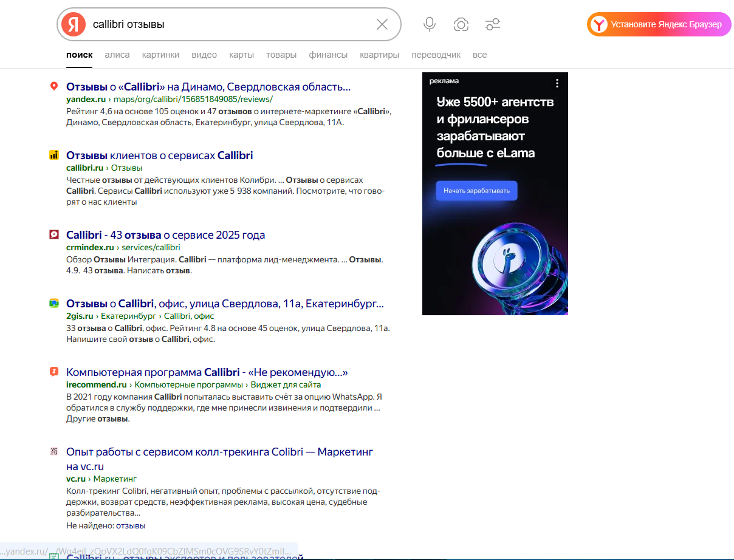Open the ad's three-dot options menu
Image resolution: width=734 pixels, height=560 pixels.
[557, 83]
